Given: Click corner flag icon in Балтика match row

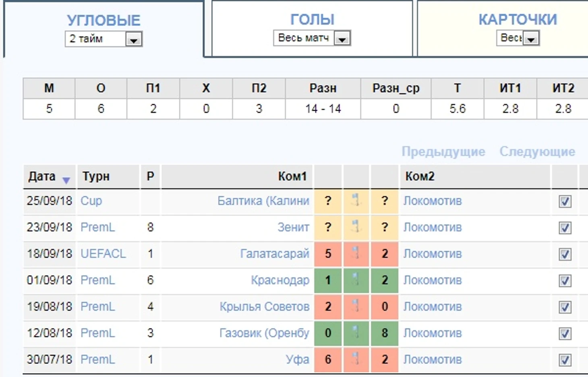Looking at the screenshot, I should (356, 200).
